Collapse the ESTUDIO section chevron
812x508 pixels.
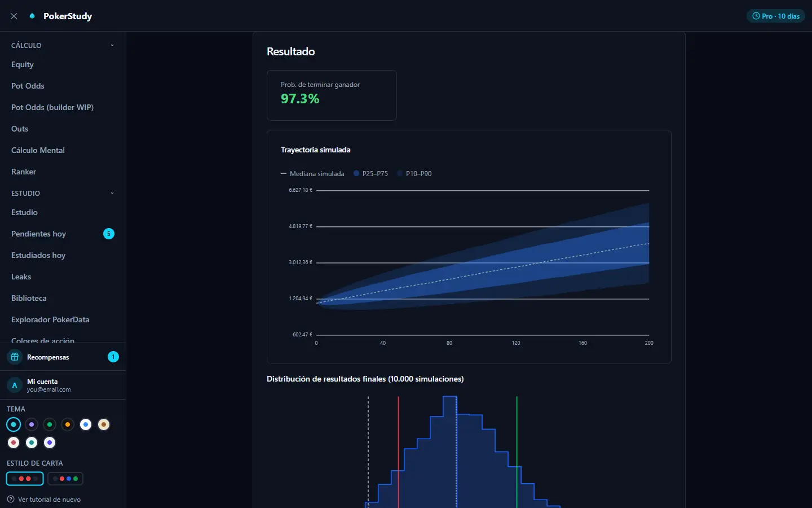pyautogui.click(x=112, y=193)
